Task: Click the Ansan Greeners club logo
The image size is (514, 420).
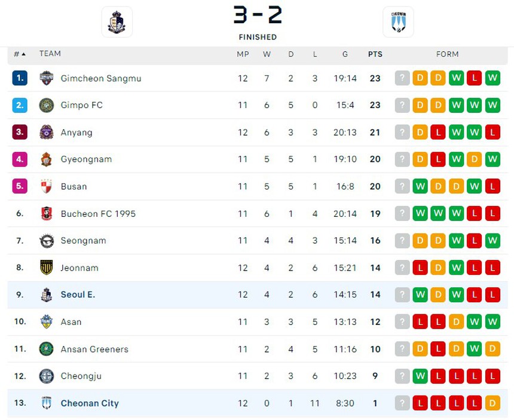Action: point(47,349)
